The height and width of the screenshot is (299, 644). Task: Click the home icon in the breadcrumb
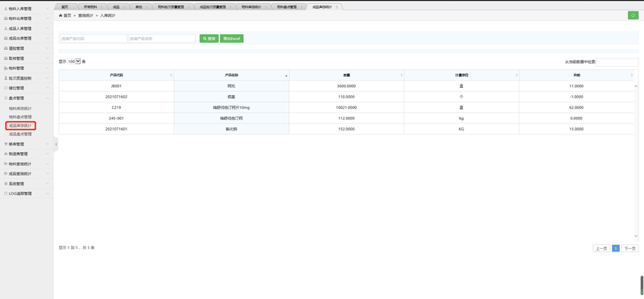61,15
